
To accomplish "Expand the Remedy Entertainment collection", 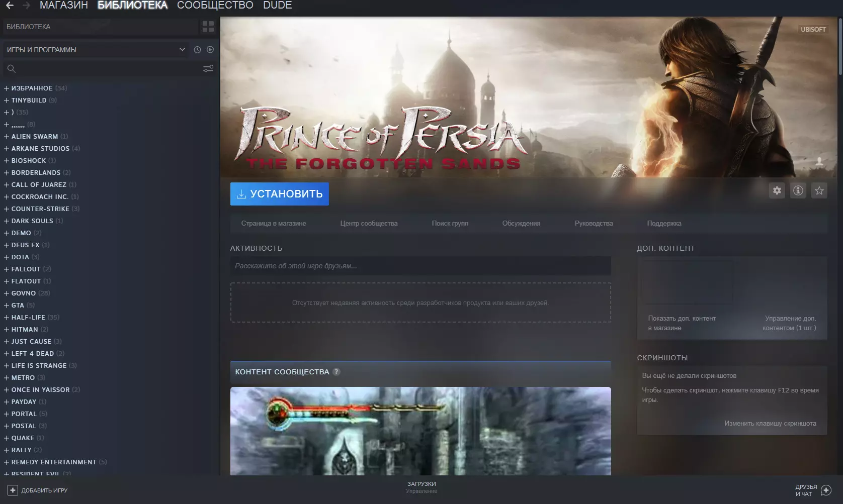I will pyautogui.click(x=7, y=462).
